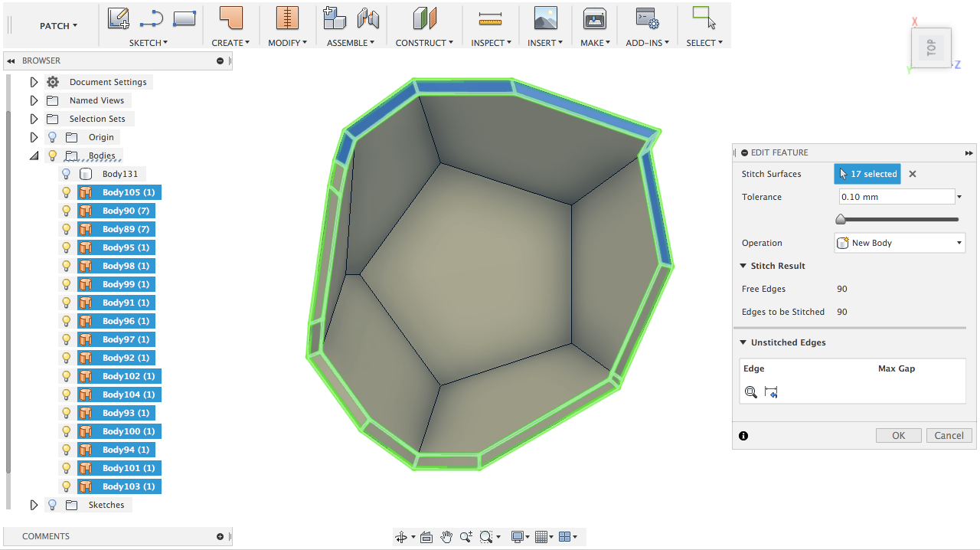Expand the Origin tree node
The height and width of the screenshot is (550, 980).
(34, 137)
